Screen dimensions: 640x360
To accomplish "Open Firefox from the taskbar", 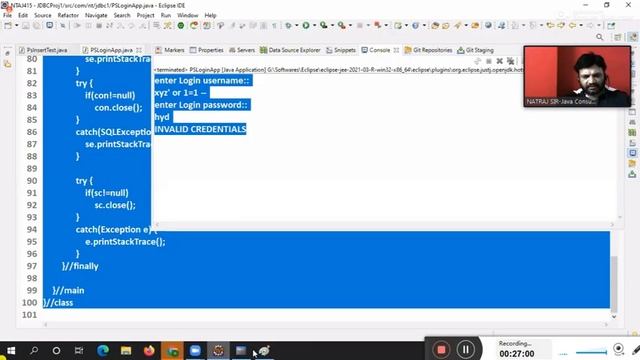I will (x=149, y=350).
